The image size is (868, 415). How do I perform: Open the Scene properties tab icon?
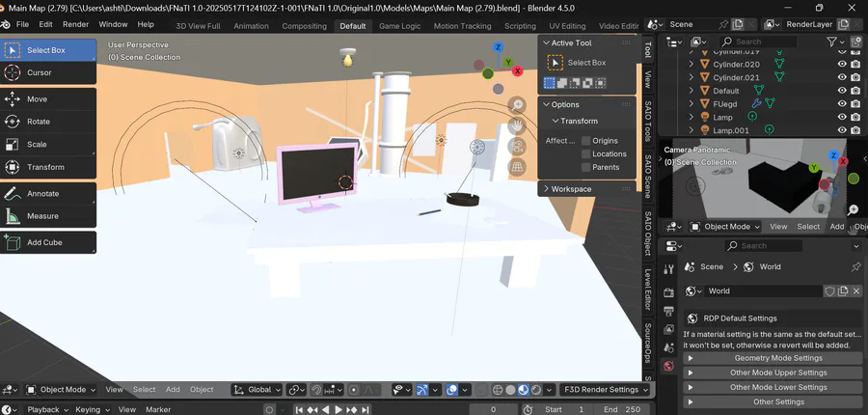pyautogui.click(x=668, y=348)
